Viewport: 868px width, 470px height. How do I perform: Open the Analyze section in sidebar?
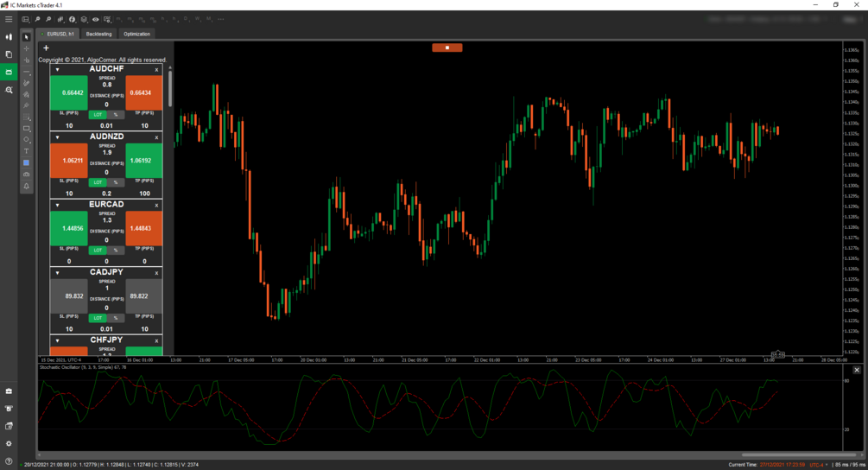[x=9, y=90]
